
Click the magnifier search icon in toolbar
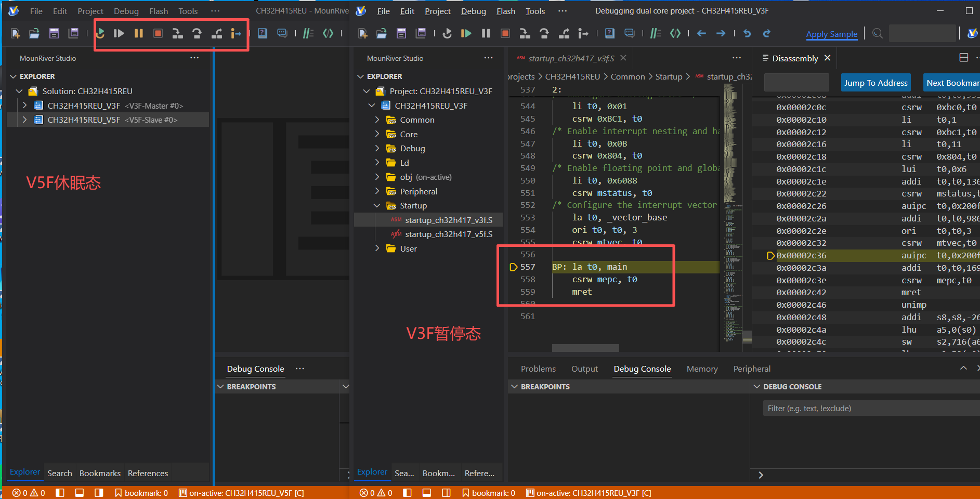pos(878,33)
